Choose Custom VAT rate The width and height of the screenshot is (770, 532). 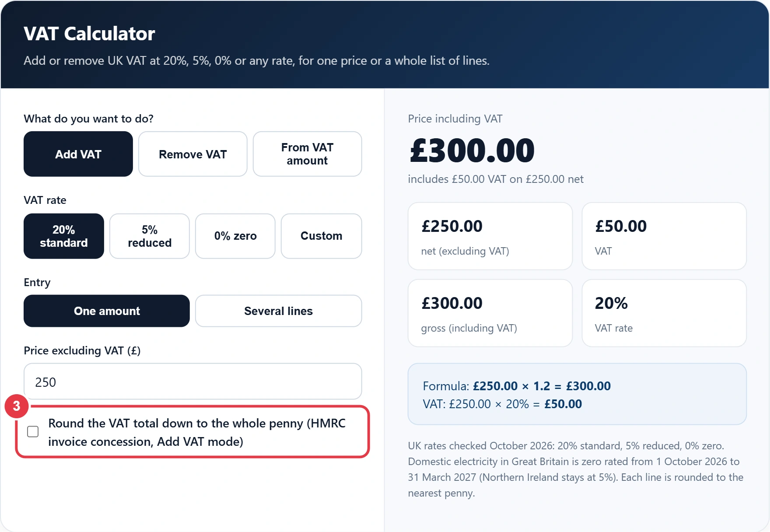click(x=322, y=236)
